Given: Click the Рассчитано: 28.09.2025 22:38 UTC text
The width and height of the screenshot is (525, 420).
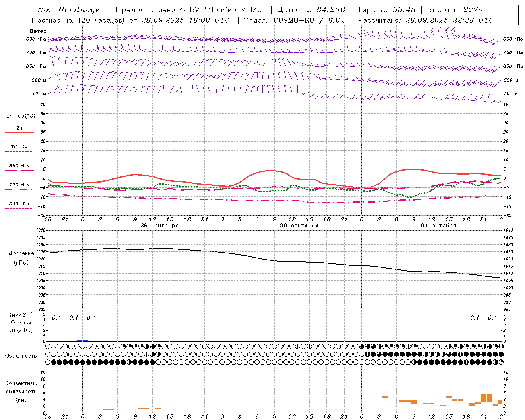Looking at the screenshot, I should coord(426,20).
